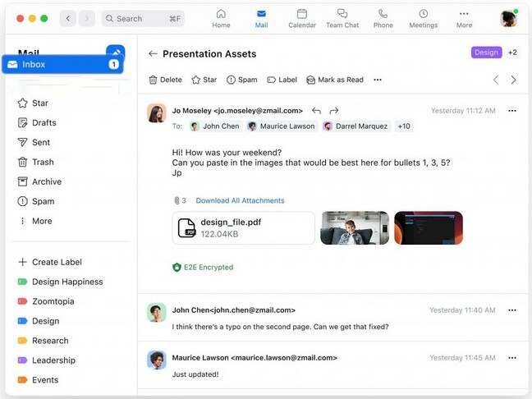532x399 pixels.
Task: Click the Search field
Action: (x=143, y=18)
